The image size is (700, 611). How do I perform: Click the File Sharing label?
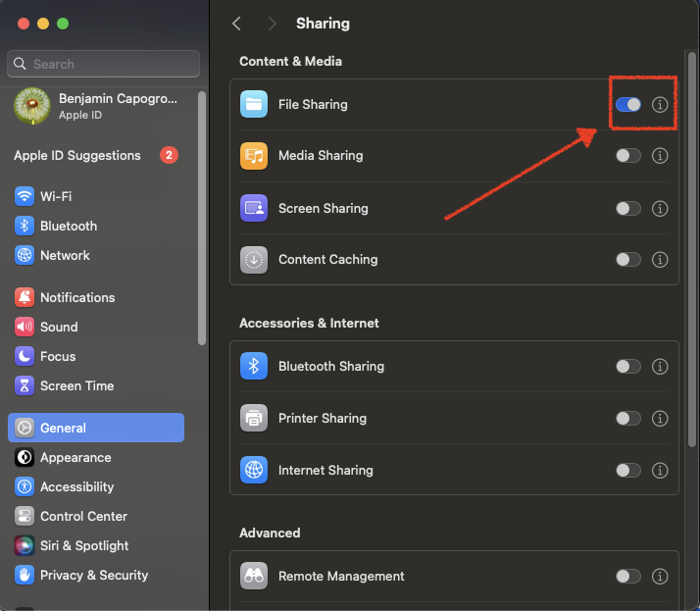[313, 105]
